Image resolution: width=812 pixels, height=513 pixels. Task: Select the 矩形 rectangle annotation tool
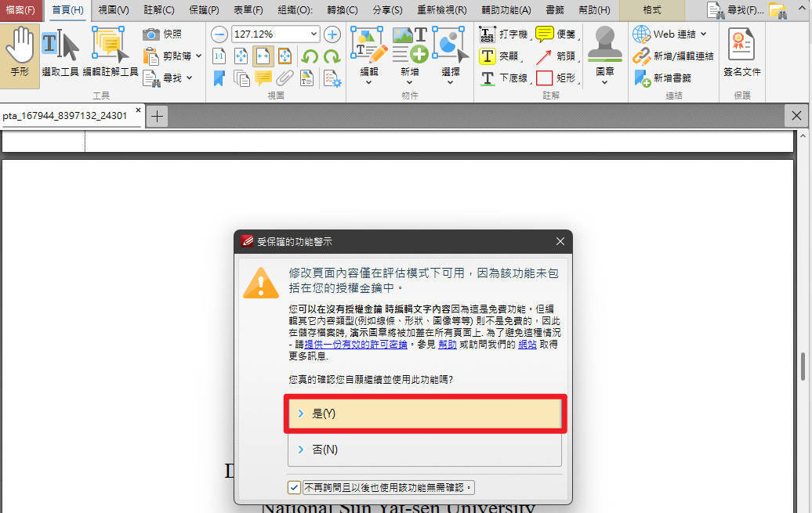545,78
